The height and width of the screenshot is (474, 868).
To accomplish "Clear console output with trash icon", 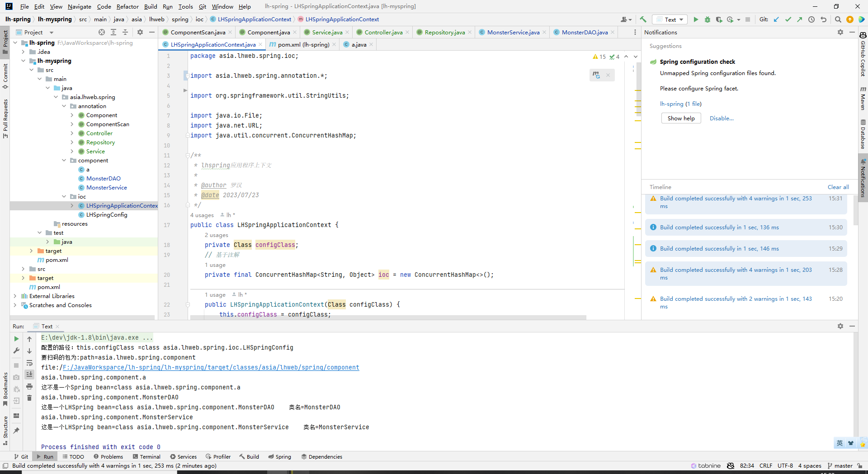I will tap(29, 398).
